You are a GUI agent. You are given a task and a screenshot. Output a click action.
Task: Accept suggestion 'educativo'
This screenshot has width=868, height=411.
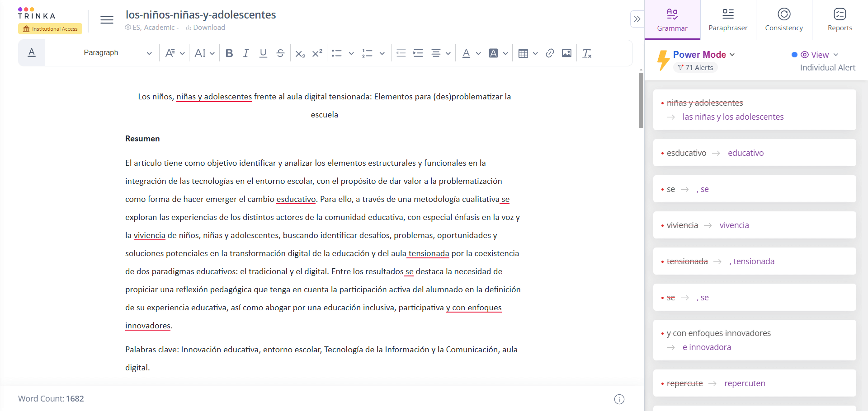coord(745,153)
